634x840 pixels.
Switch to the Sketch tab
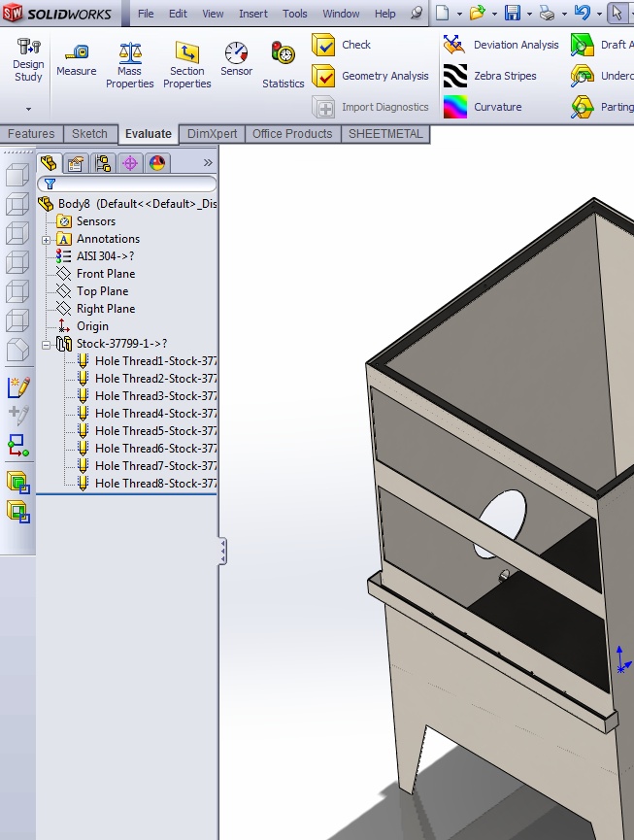pyautogui.click(x=89, y=134)
